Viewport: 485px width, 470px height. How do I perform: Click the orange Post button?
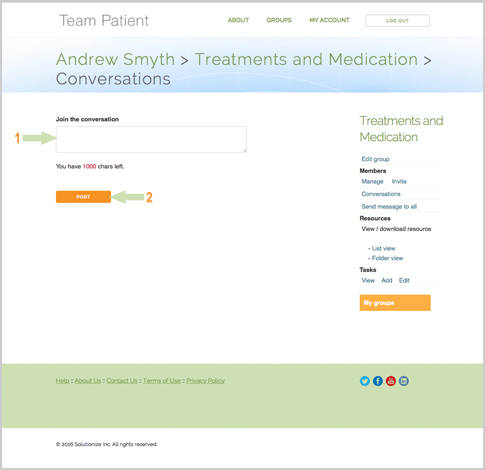83,197
